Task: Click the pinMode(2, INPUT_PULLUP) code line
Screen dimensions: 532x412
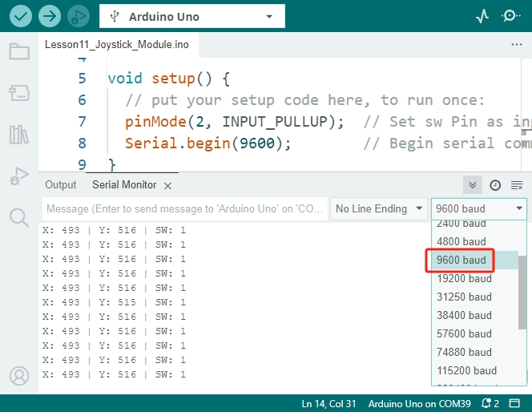Action: pyautogui.click(x=234, y=122)
